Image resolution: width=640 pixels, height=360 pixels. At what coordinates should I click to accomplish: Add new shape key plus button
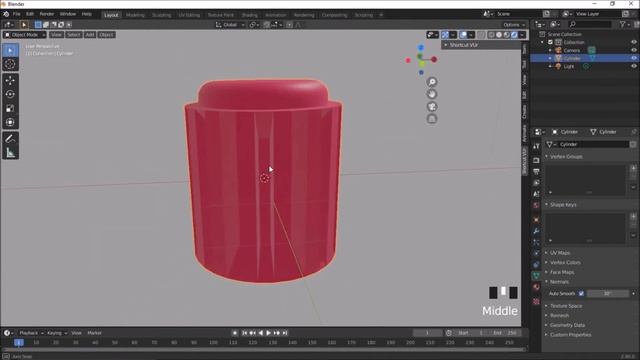(x=633, y=216)
